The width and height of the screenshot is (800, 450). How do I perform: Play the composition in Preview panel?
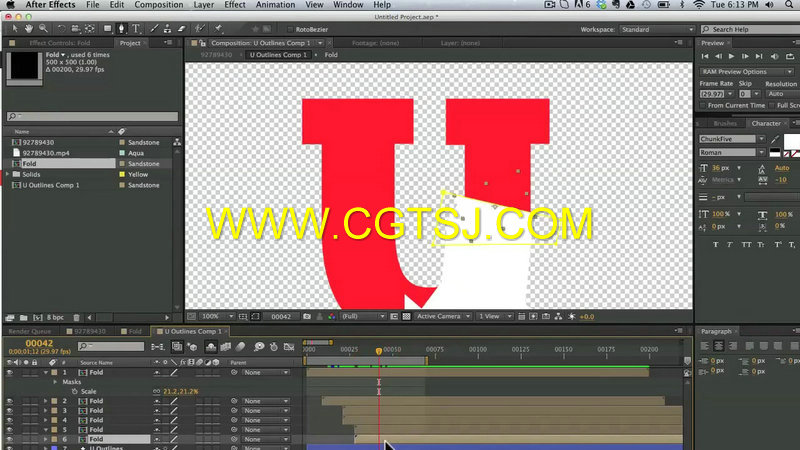click(731, 56)
